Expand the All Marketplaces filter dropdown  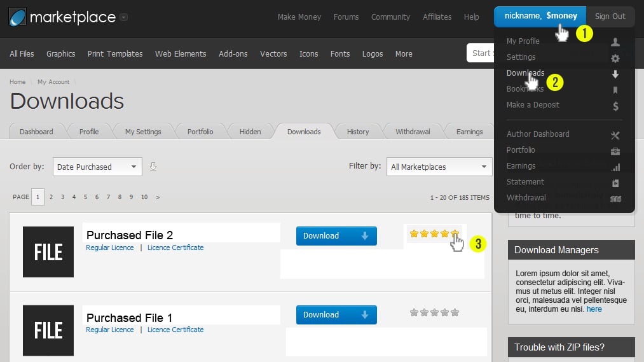[439, 167]
